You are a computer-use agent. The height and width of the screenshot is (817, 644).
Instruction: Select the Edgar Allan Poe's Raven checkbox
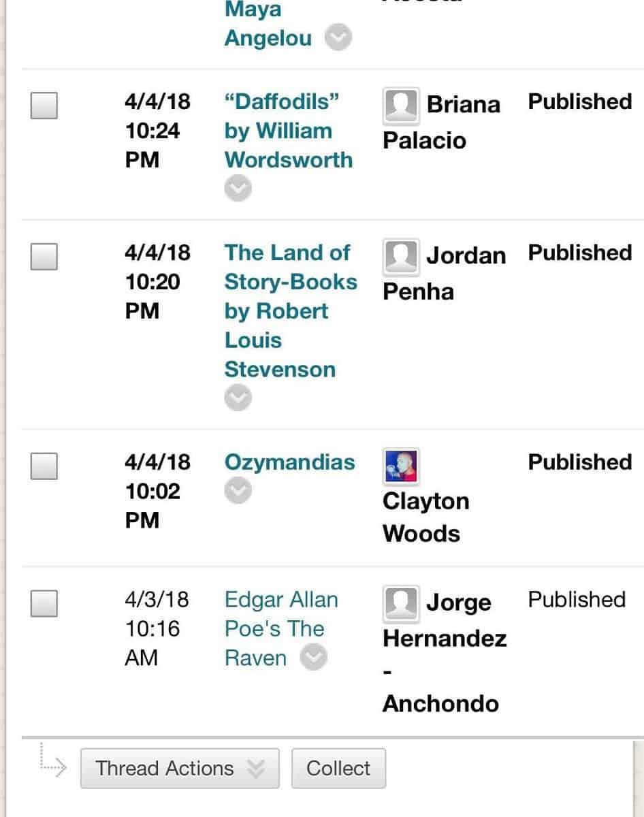click(44, 604)
